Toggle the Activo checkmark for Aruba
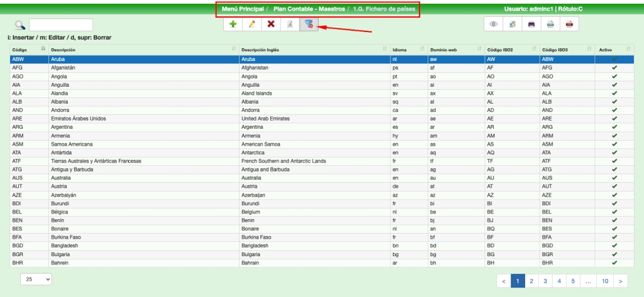This screenshot has height=297, width=644. [614, 59]
